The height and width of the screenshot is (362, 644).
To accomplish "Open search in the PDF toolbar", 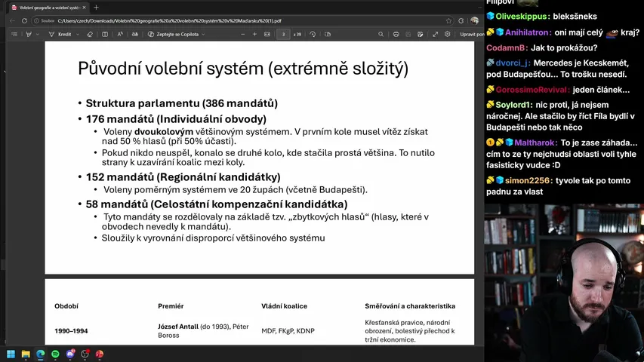I will 381,35.
